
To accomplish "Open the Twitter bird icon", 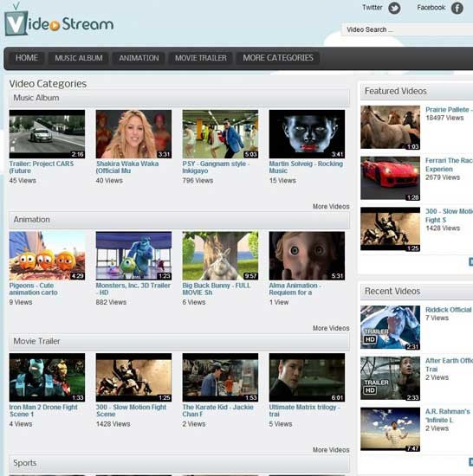I will [394, 8].
